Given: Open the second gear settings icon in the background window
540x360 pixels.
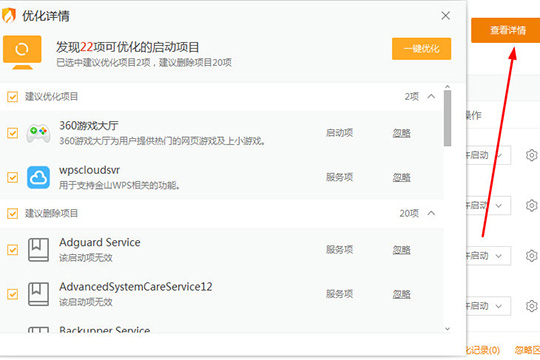Looking at the screenshot, I should [531, 206].
